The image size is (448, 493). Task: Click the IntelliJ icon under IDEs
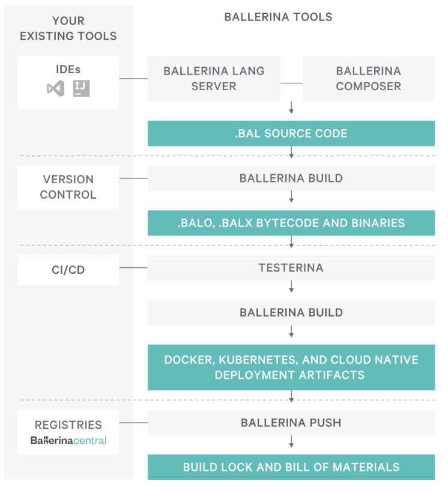(x=81, y=89)
